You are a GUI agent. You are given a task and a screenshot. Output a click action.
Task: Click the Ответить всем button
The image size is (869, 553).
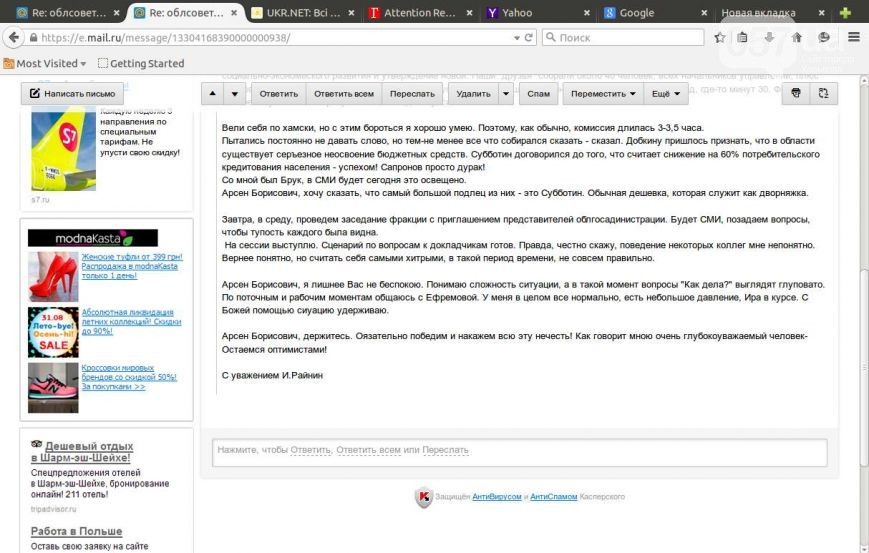click(x=344, y=94)
